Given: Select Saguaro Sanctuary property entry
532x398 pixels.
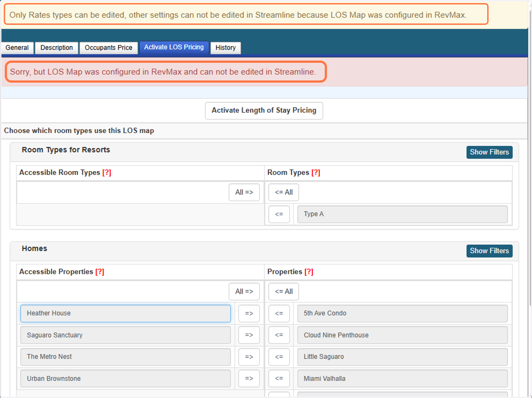Looking at the screenshot, I should pyautogui.click(x=125, y=335).
